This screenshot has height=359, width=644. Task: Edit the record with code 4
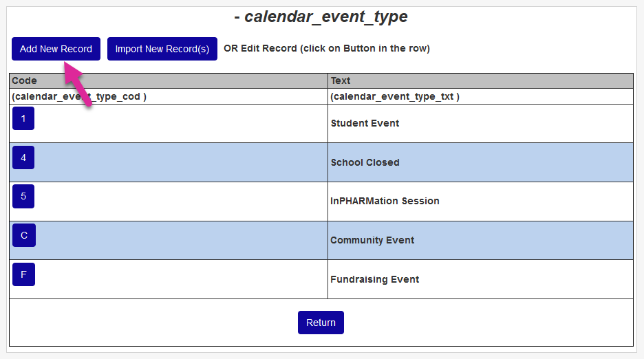click(23, 157)
